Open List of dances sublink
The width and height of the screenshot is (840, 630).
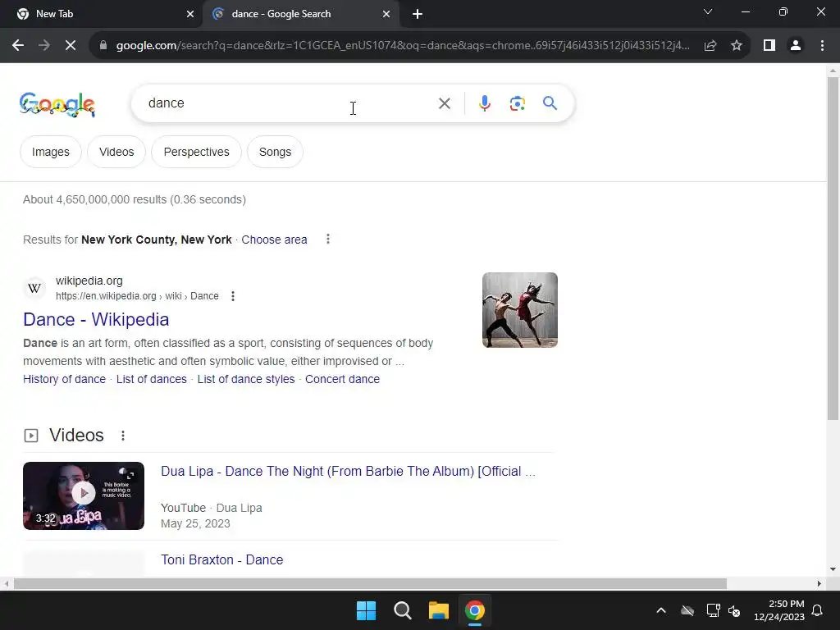152,379
